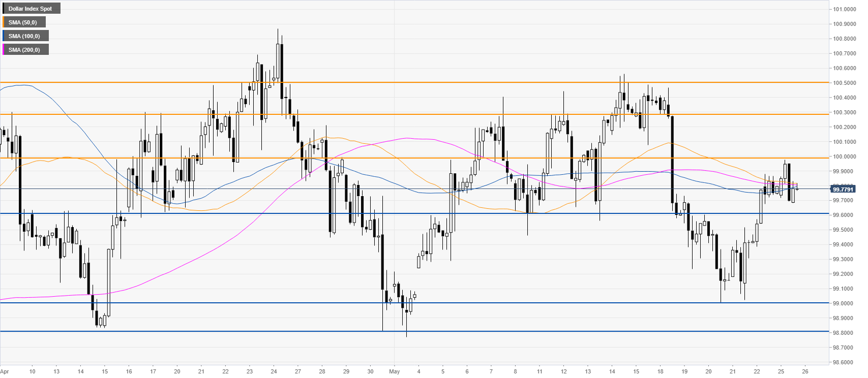This screenshot has height=378, width=868.
Task: Click the 100.5000 price axis label
Action: click(844, 83)
